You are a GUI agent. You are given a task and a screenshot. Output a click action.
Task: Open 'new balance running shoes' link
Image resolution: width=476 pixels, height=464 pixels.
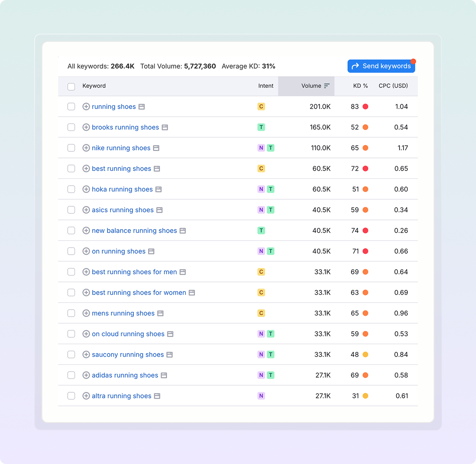[x=134, y=231]
